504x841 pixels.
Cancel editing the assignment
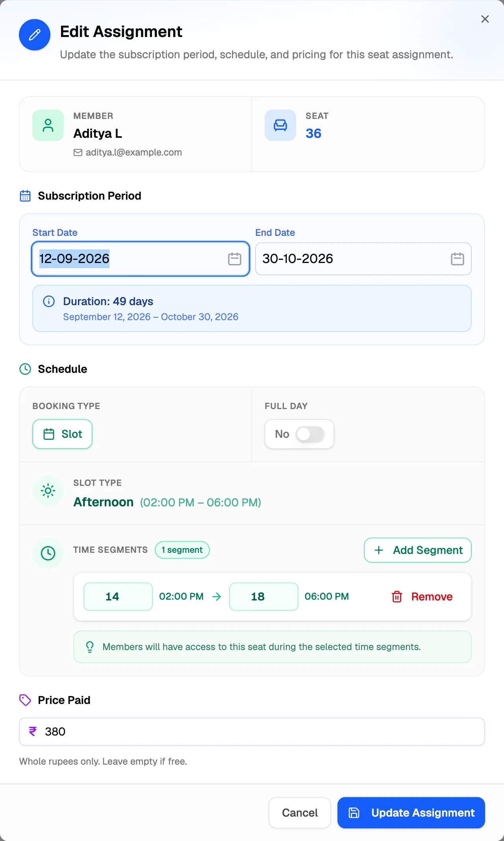pyautogui.click(x=300, y=813)
